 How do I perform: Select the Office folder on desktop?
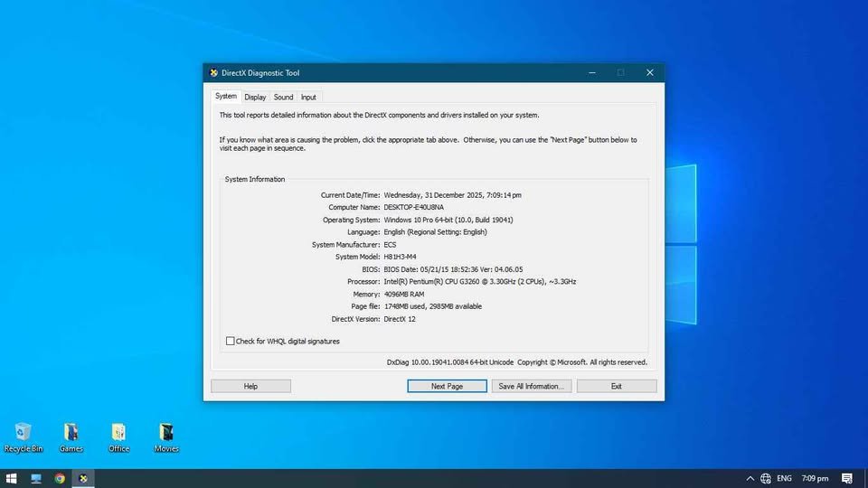click(118, 437)
